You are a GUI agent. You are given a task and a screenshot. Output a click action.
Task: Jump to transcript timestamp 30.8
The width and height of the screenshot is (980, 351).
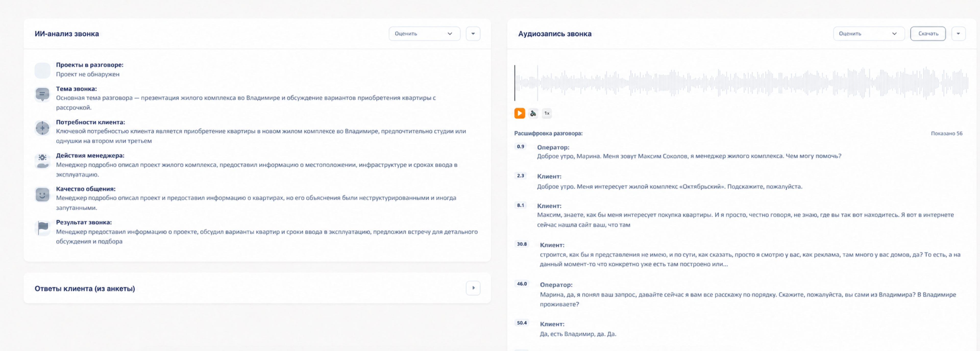coord(522,245)
